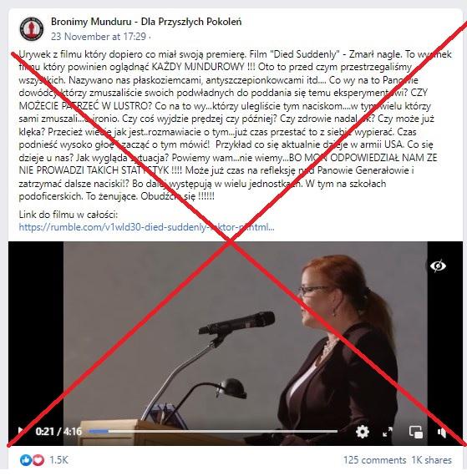Image resolution: width=467 pixels, height=476 pixels.
Task: Click the "Link do filmu w całości" line
Action: click(x=68, y=215)
